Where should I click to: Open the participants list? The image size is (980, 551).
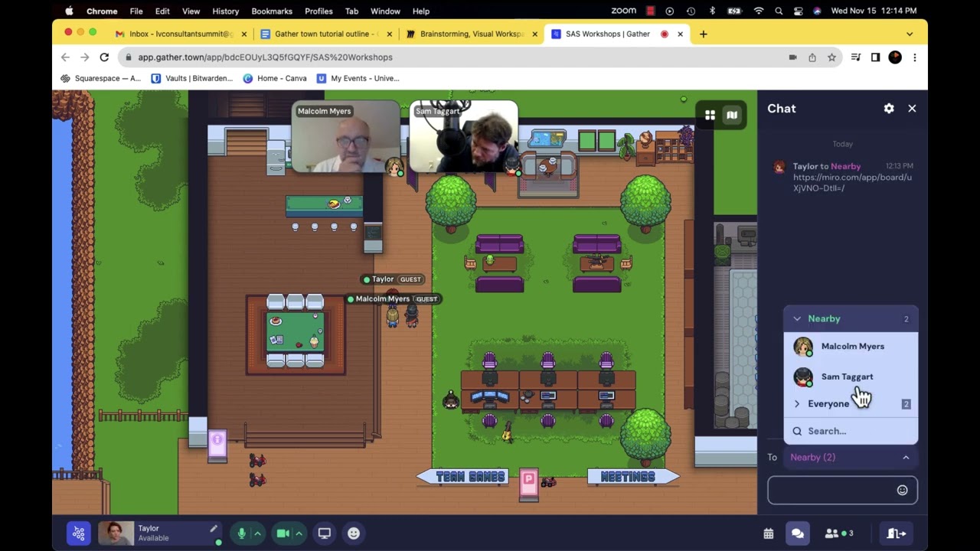click(x=839, y=533)
